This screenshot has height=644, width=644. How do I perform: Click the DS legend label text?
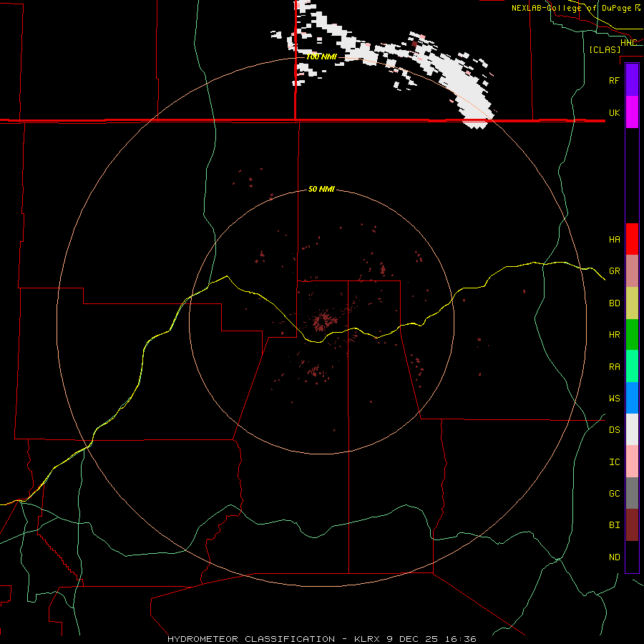pos(614,430)
